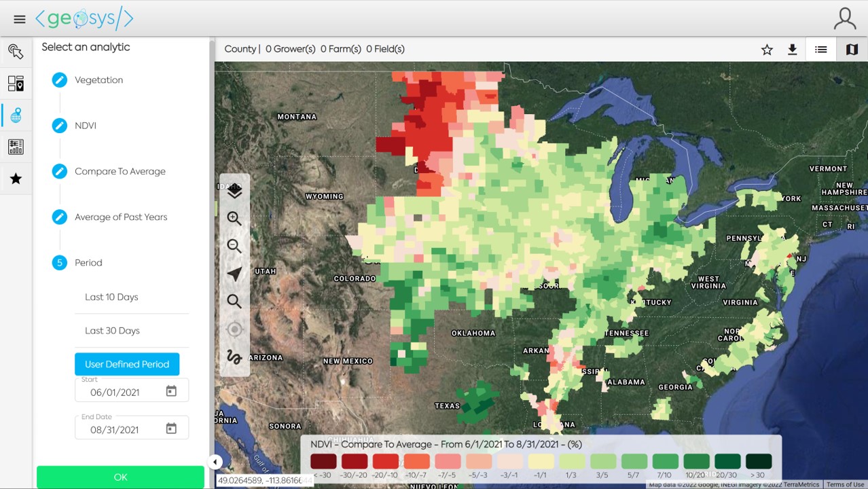The width and height of the screenshot is (868, 489).
Task: Choose User Defined Period
Action: tap(127, 364)
